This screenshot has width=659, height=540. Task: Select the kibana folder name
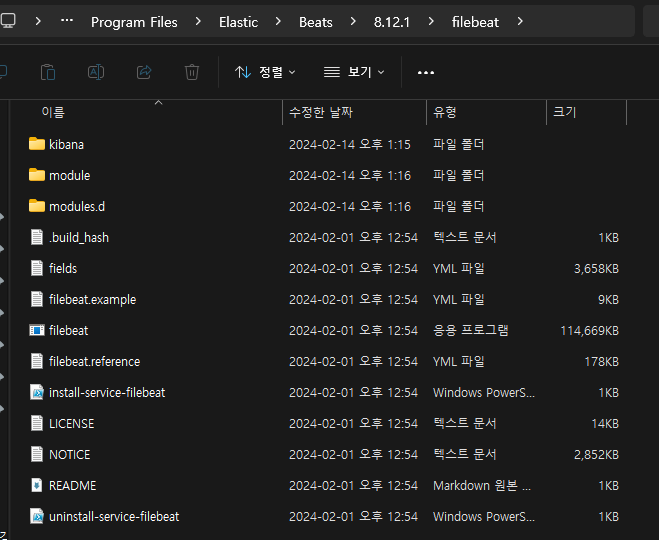point(66,144)
